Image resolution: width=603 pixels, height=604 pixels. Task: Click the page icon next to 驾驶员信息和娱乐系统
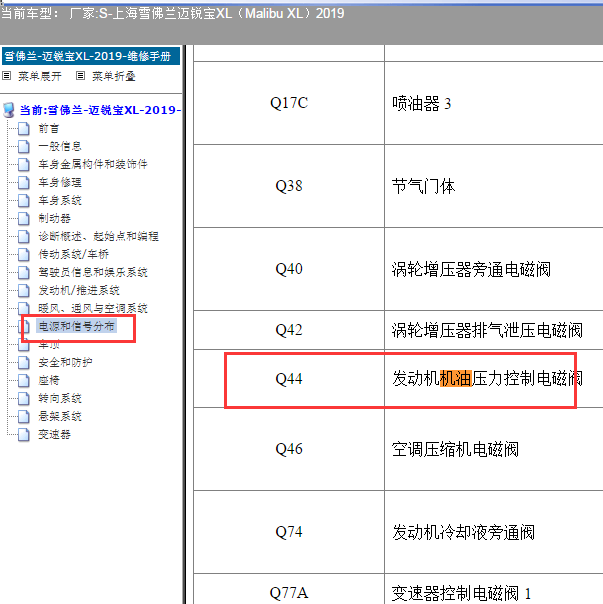24,272
